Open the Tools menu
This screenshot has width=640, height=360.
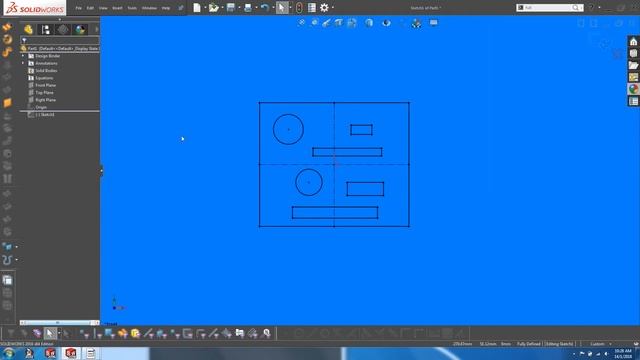point(132,8)
